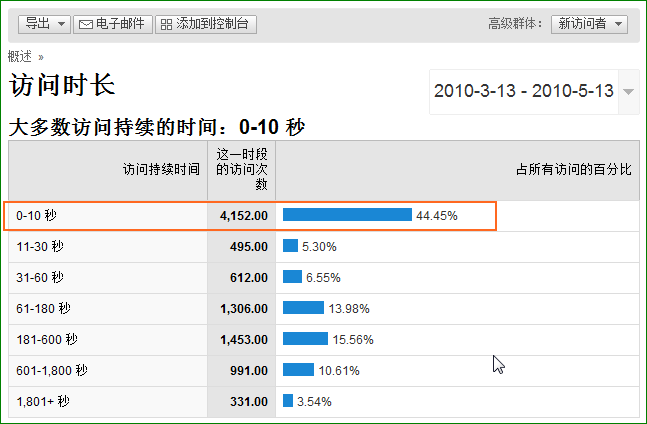Screen dimensions: 647x424
Task: Select the 11-30 秒 row label
Action: (x=40, y=246)
